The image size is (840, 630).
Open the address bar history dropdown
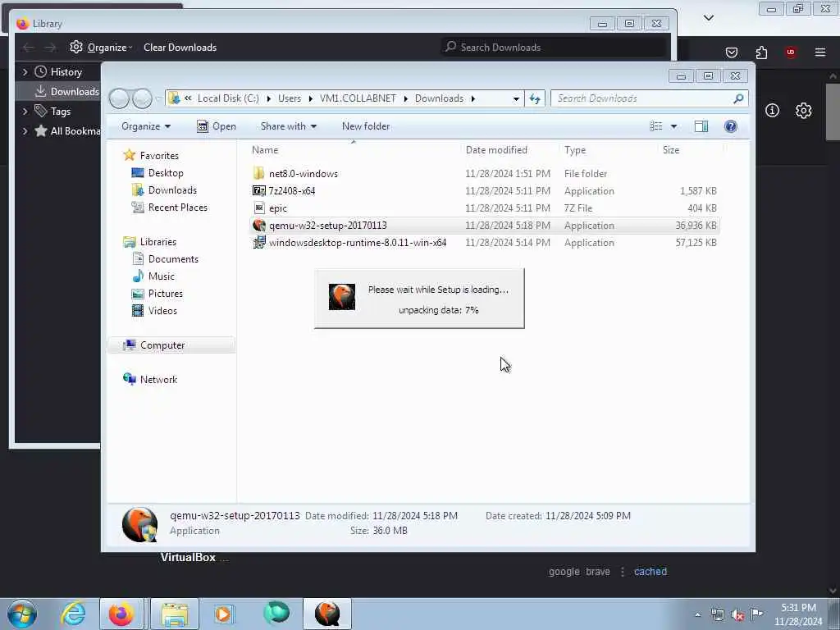tap(516, 98)
